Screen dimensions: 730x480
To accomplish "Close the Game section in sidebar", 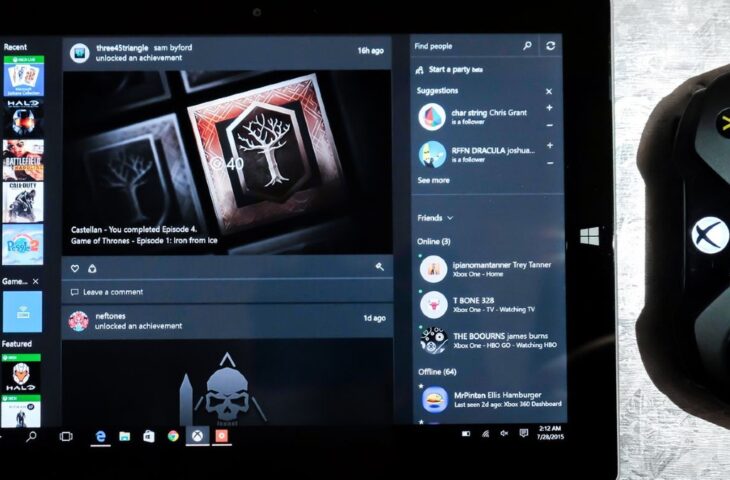I will click(x=35, y=281).
